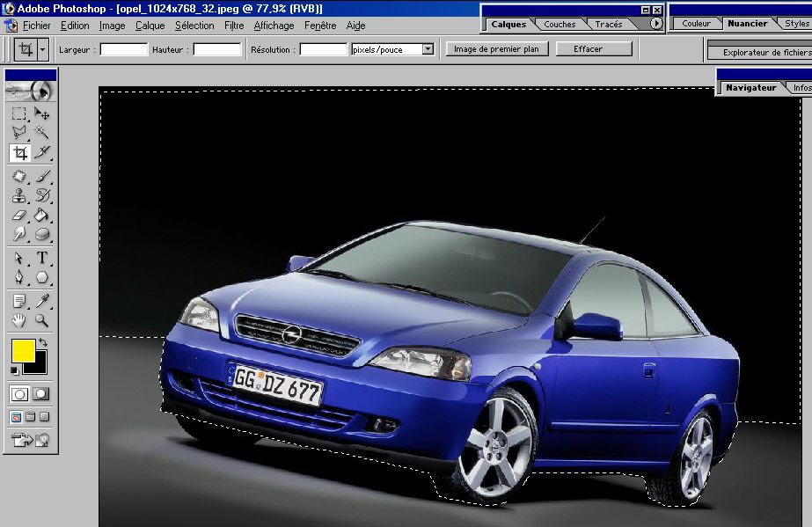Viewport: 812px width, 527px height.
Task: Open Adobe Online from the toolbox header image
Action: click(30, 91)
